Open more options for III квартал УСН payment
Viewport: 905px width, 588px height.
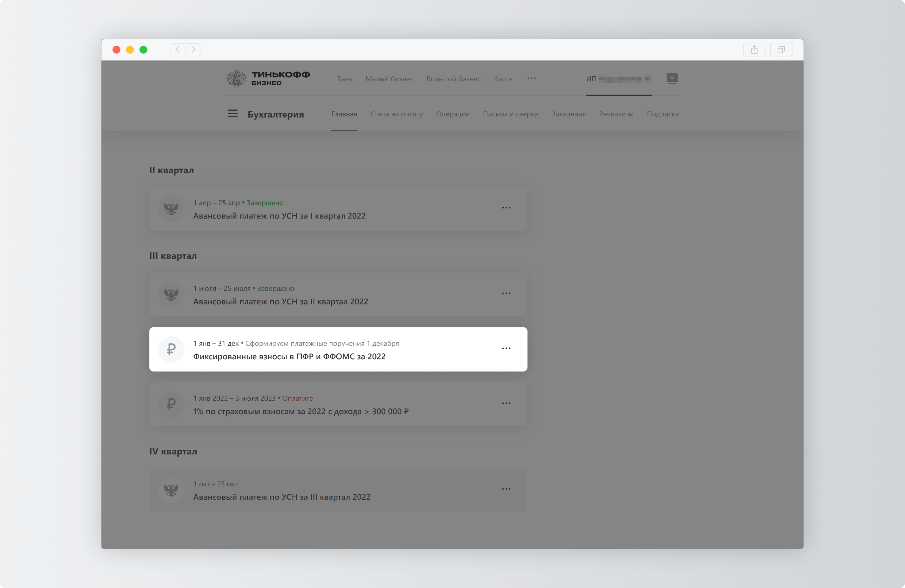click(x=506, y=489)
